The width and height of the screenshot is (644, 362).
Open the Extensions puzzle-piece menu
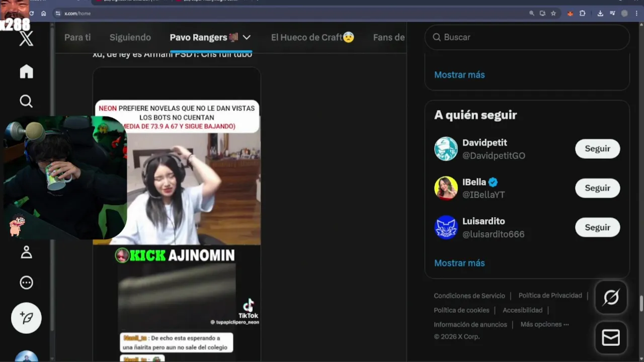tap(582, 14)
